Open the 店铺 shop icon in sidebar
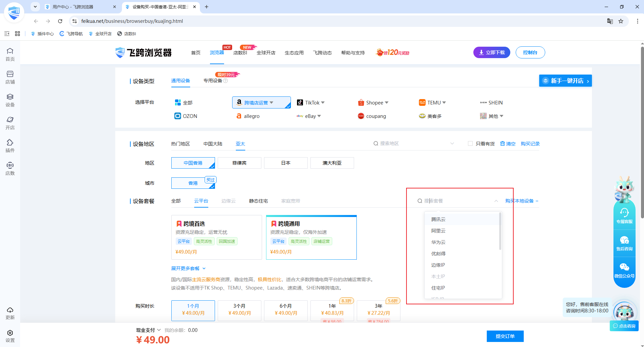 pos(10,77)
